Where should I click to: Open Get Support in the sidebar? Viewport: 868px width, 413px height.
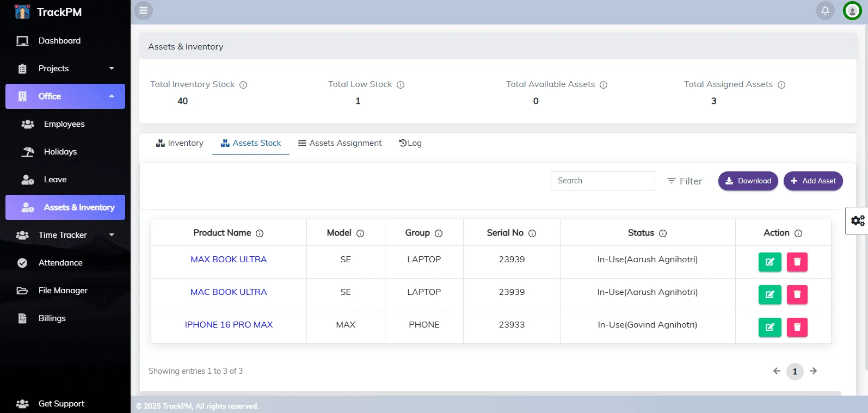65,404
